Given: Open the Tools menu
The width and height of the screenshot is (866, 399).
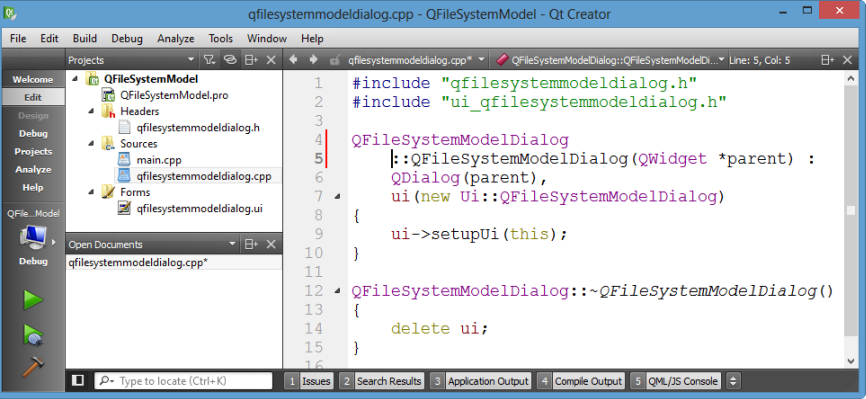Looking at the screenshot, I should tap(220, 39).
